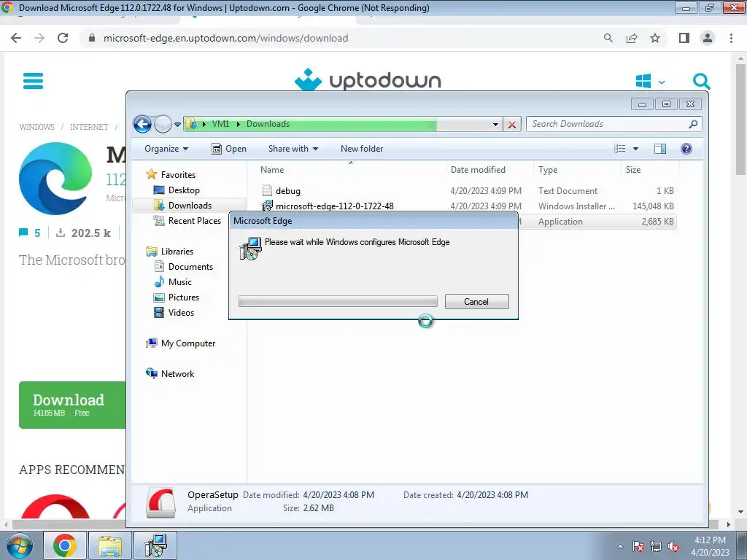Click the Chrome back arrow
The image size is (747, 560).
coord(16,38)
